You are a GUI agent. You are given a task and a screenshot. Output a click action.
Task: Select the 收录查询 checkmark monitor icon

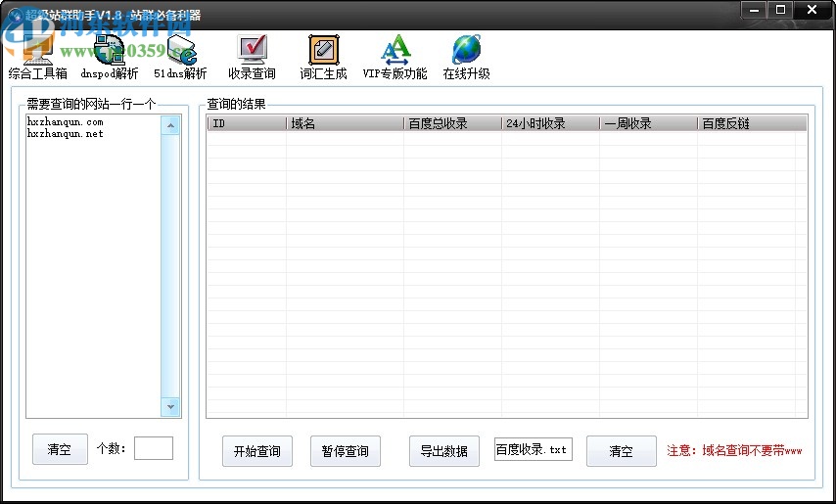[x=252, y=49]
